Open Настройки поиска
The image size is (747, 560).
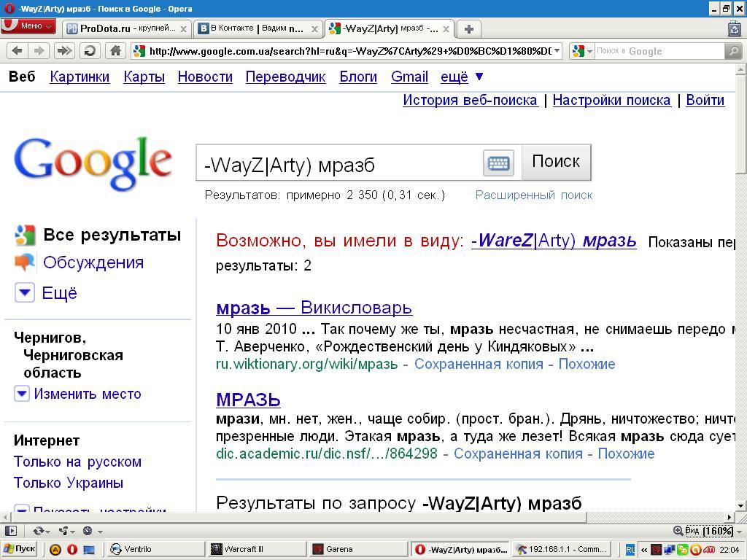(x=611, y=100)
